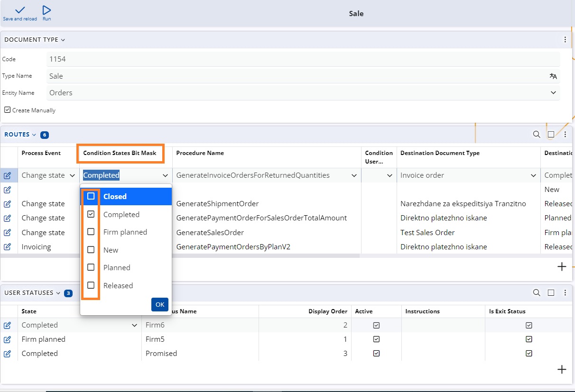Screen dimensions: 575x392
Task: Open the Procedure Name dropdown arrow
Action: pyautogui.click(x=354, y=175)
